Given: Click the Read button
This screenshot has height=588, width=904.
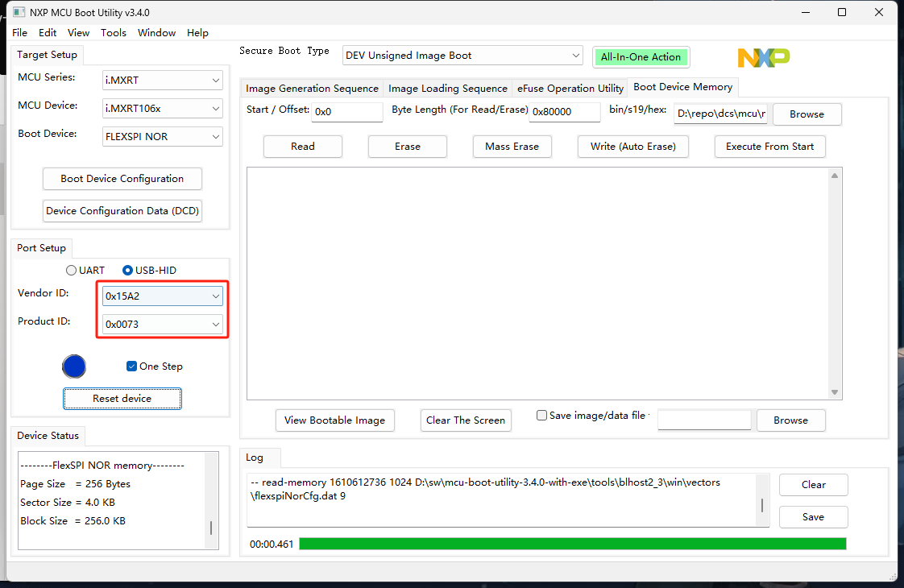Looking at the screenshot, I should [303, 147].
